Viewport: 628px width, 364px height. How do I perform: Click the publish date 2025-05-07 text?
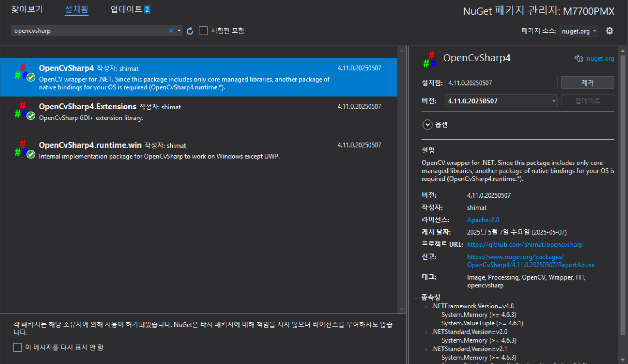tap(517, 232)
